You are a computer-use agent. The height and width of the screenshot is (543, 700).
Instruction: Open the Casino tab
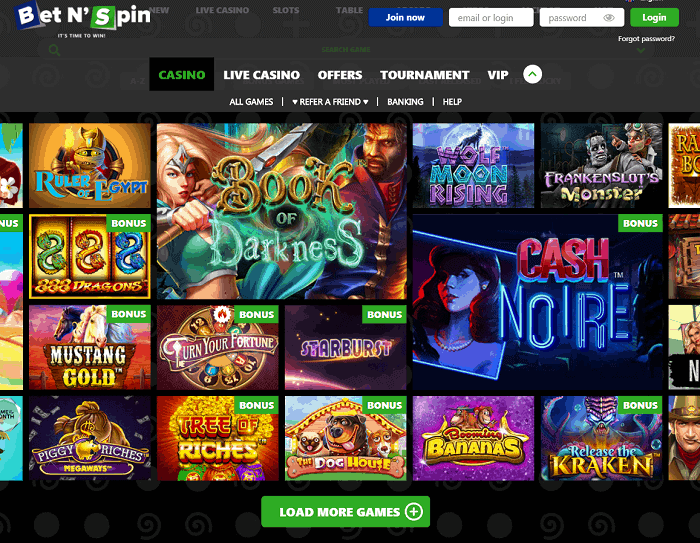pos(182,75)
